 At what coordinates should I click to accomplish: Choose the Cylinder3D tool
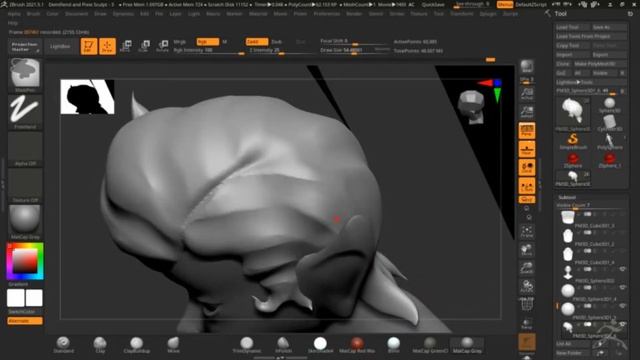pos(609,123)
